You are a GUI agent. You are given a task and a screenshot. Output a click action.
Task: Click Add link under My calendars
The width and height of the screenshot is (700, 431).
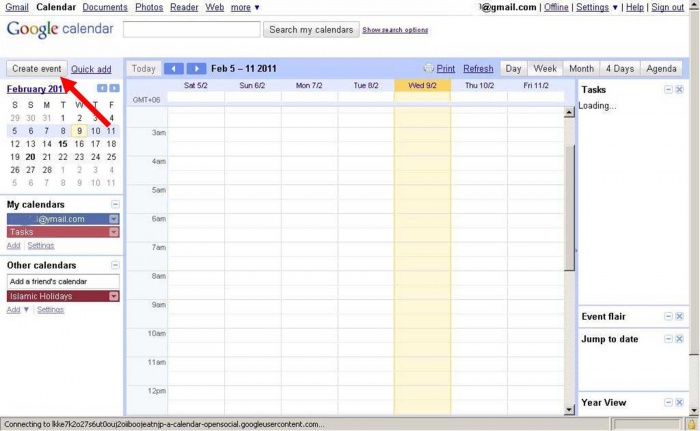tap(13, 246)
